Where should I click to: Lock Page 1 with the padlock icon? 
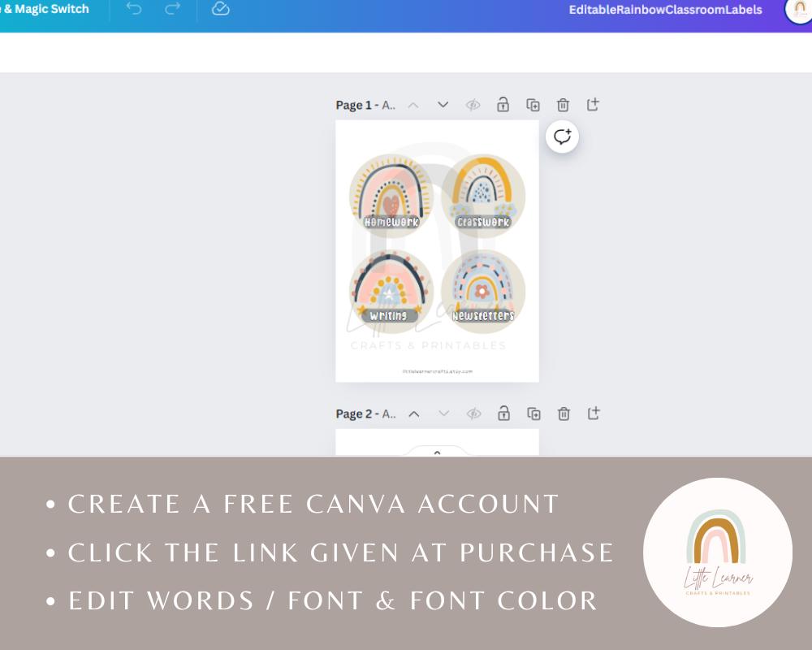pos(503,104)
